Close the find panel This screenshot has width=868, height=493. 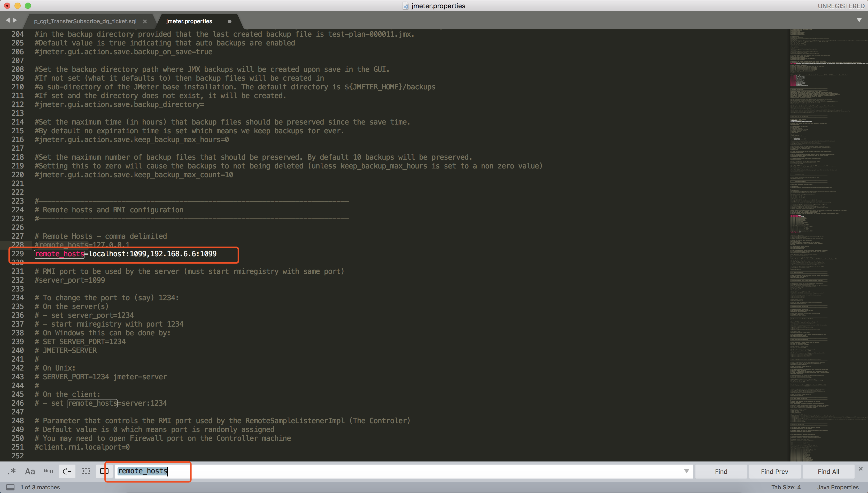tap(861, 469)
